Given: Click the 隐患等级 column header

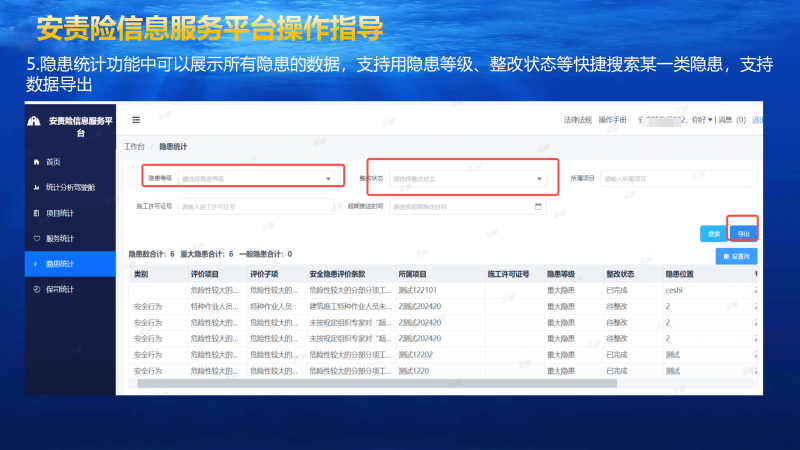Looking at the screenshot, I should tap(561, 274).
